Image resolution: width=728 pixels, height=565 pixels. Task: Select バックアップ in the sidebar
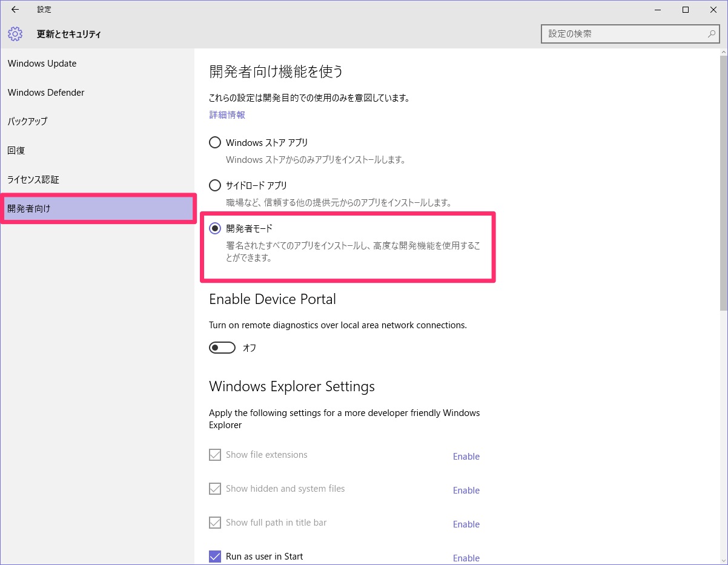click(97, 121)
